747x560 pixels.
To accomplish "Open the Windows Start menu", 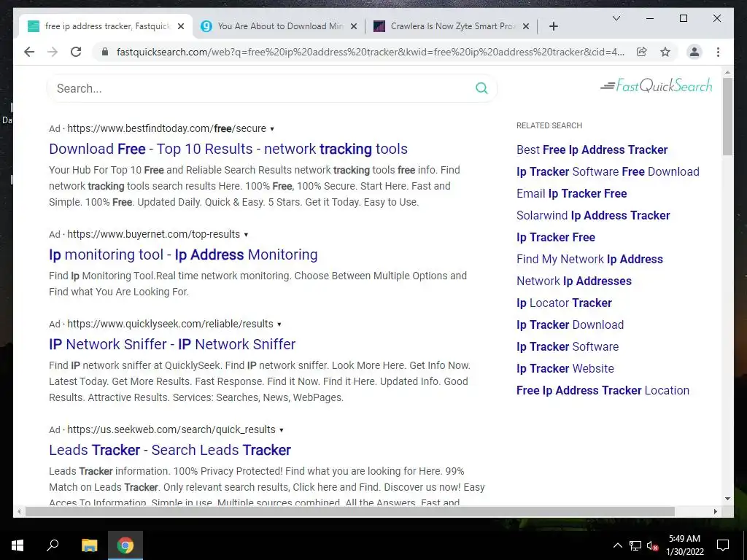I will click(x=18, y=545).
